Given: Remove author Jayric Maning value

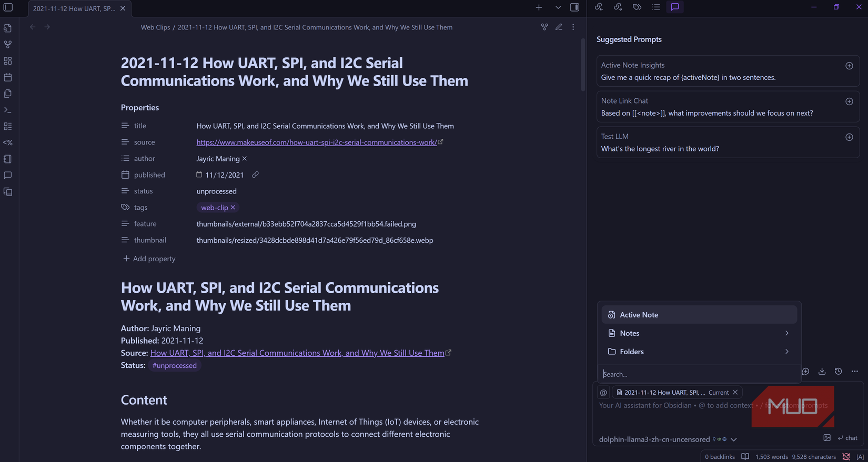Looking at the screenshot, I should (245, 158).
